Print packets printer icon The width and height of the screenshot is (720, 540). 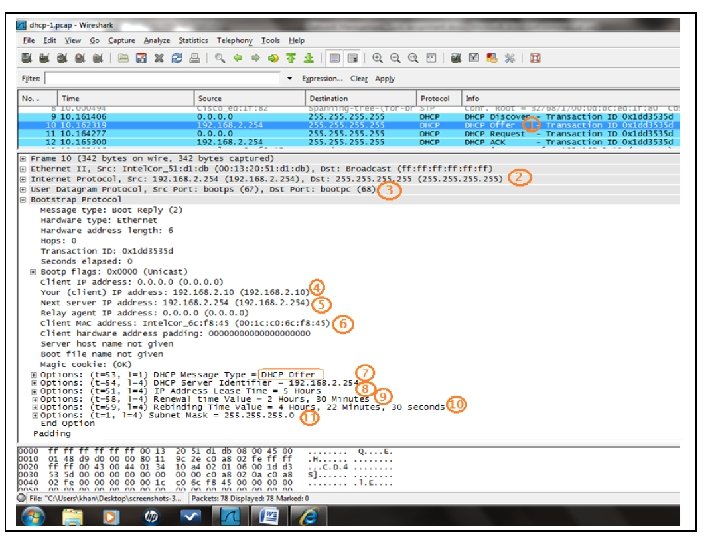point(195,58)
